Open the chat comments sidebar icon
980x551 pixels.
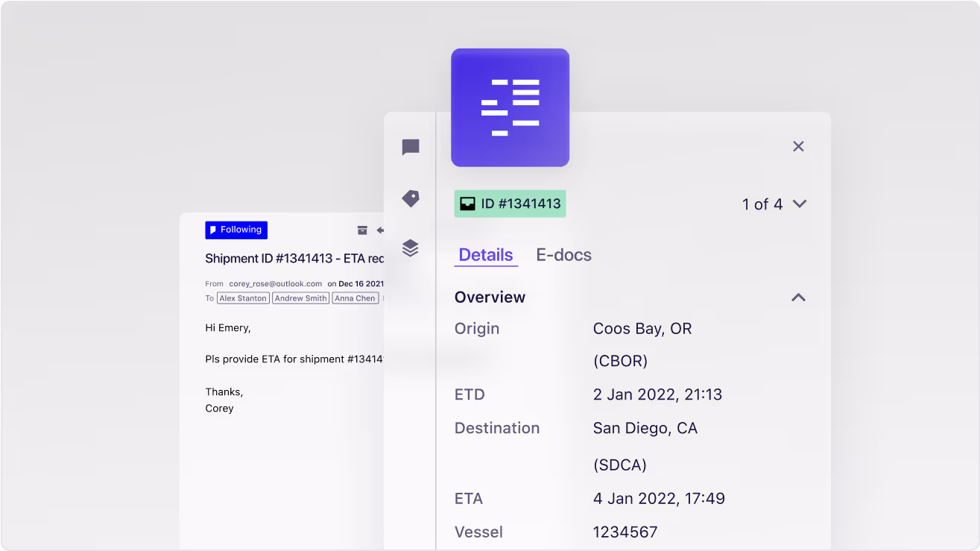click(411, 148)
